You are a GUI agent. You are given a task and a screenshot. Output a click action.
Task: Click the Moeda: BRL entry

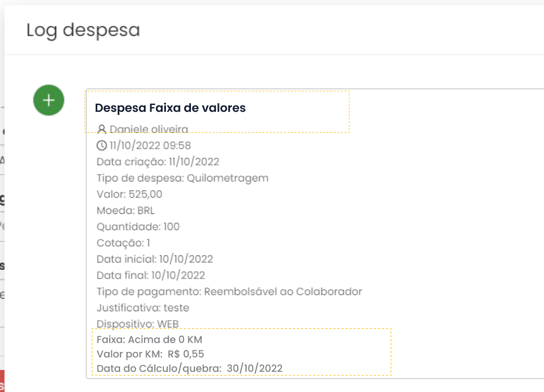[125, 211]
